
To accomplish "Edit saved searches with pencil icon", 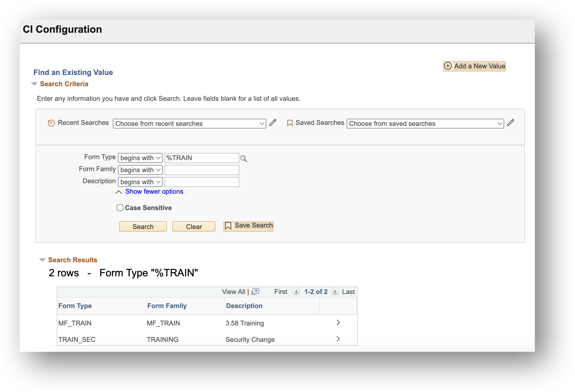I will coord(511,123).
